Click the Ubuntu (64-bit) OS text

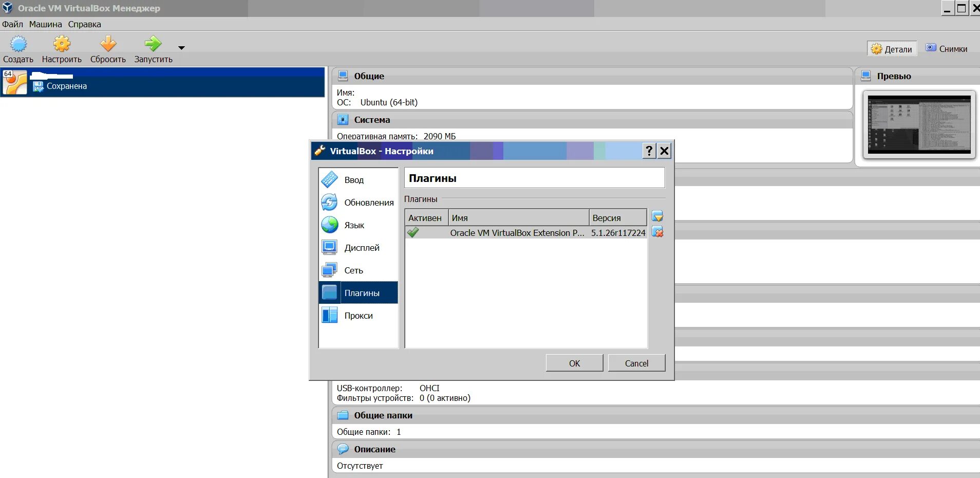389,102
